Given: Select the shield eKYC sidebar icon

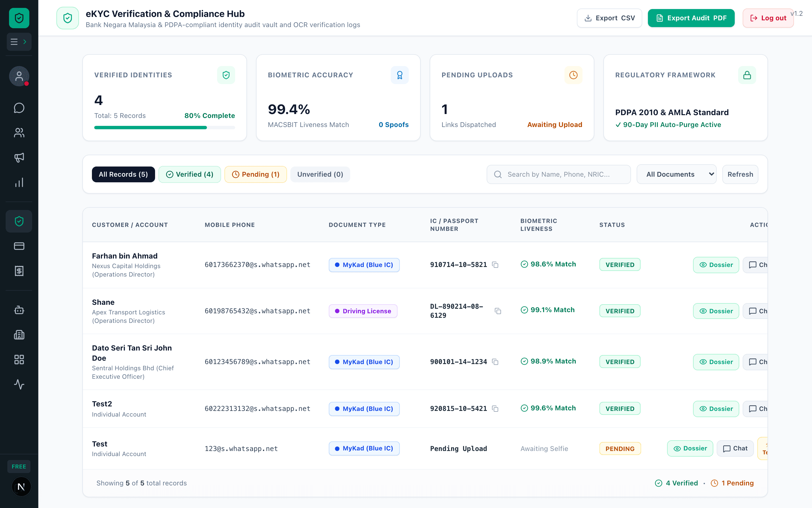Looking at the screenshot, I should pos(19,221).
